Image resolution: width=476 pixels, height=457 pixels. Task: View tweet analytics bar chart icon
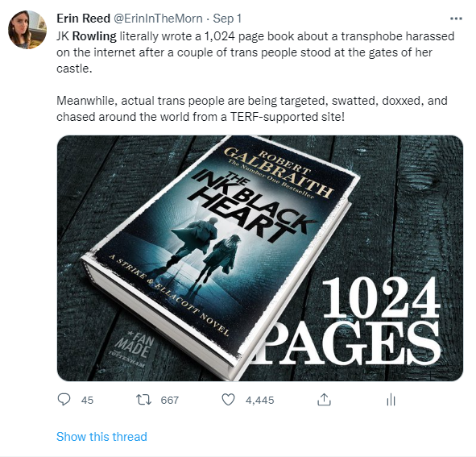(391, 400)
